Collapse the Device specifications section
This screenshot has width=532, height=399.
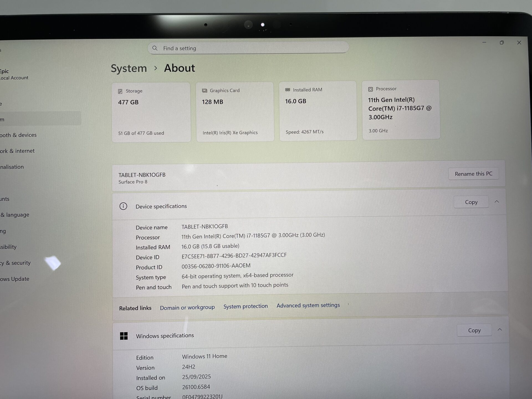click(497, 202)
